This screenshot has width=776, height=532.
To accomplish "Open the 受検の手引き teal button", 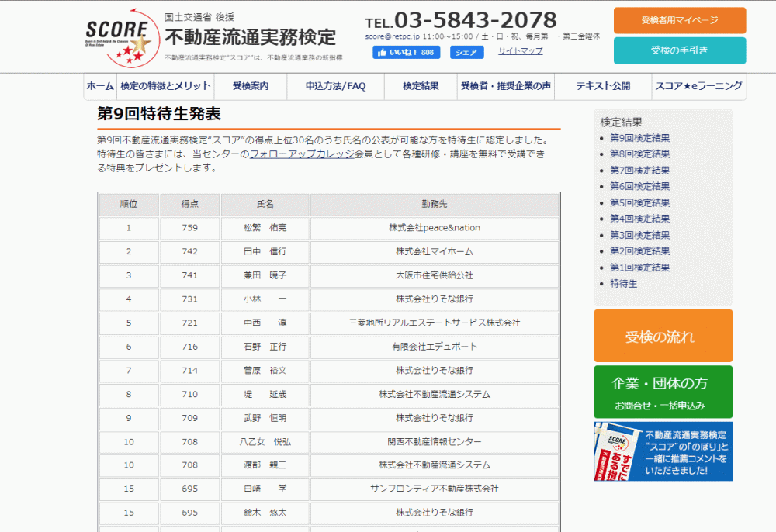I will [x=679, y=50].
